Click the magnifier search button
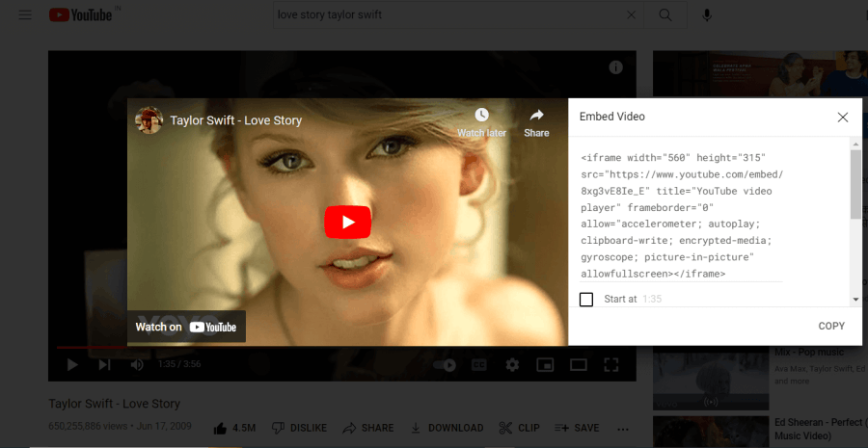Viewport: 868px width, 448px height. [665, 15]
